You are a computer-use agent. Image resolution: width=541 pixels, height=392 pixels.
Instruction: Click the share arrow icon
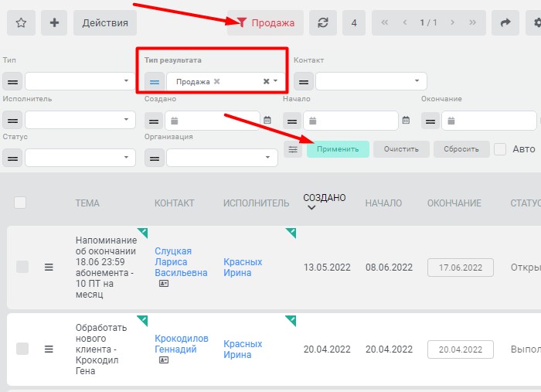(x=505, y=22)
